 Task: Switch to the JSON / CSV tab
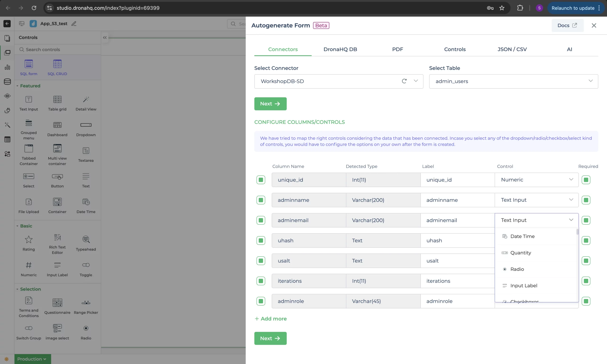[x=512, y=49]
